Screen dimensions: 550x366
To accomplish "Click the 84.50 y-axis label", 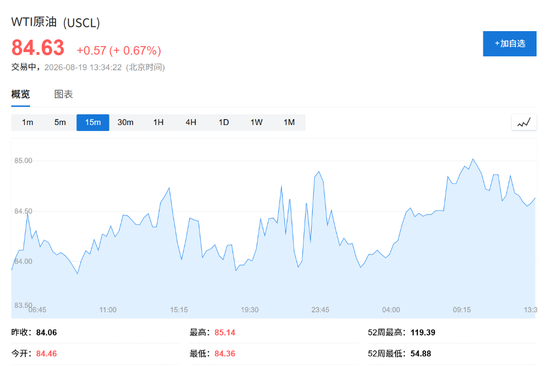I will click(x=23, y=211).
